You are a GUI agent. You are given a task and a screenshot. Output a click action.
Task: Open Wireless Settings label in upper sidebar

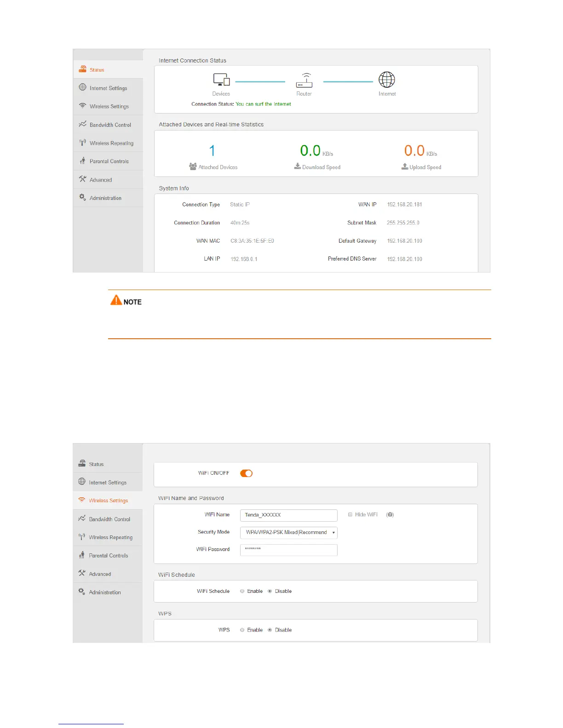point(109,107)
